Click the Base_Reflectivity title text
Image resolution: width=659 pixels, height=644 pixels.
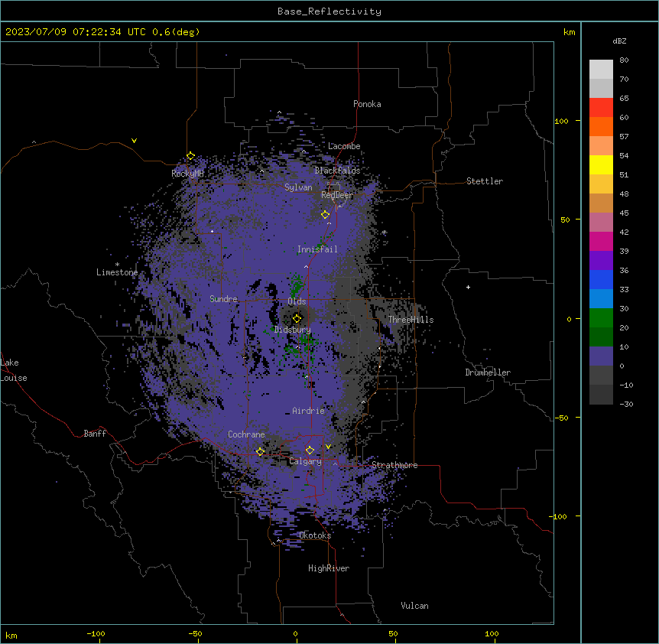tap(329, 11)
